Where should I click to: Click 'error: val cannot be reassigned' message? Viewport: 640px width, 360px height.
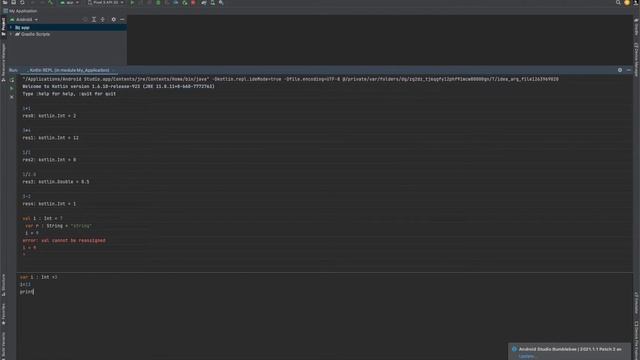[64, 240]
